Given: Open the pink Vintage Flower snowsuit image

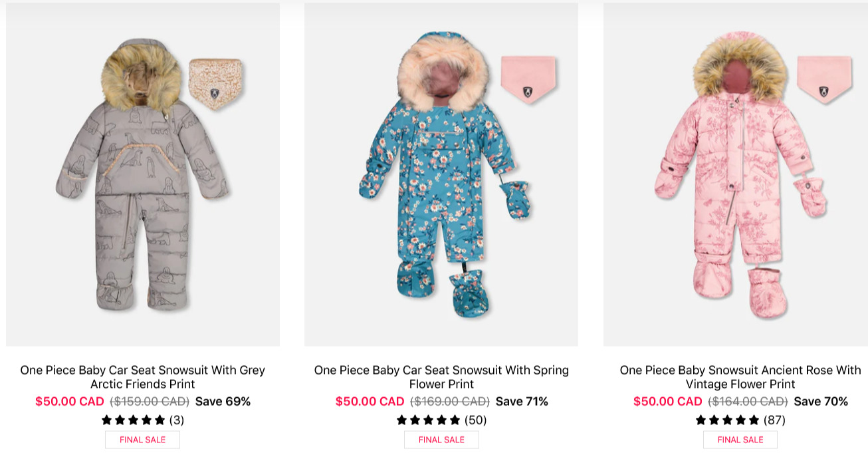Looking at the screenshot, I should tap(736, 174).
